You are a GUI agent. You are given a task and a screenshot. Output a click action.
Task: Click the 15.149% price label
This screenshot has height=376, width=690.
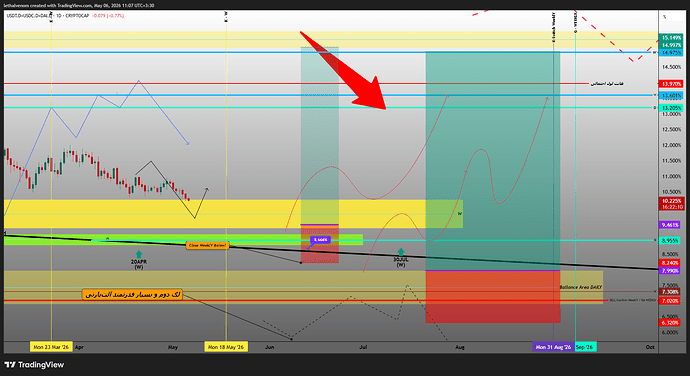671,38
